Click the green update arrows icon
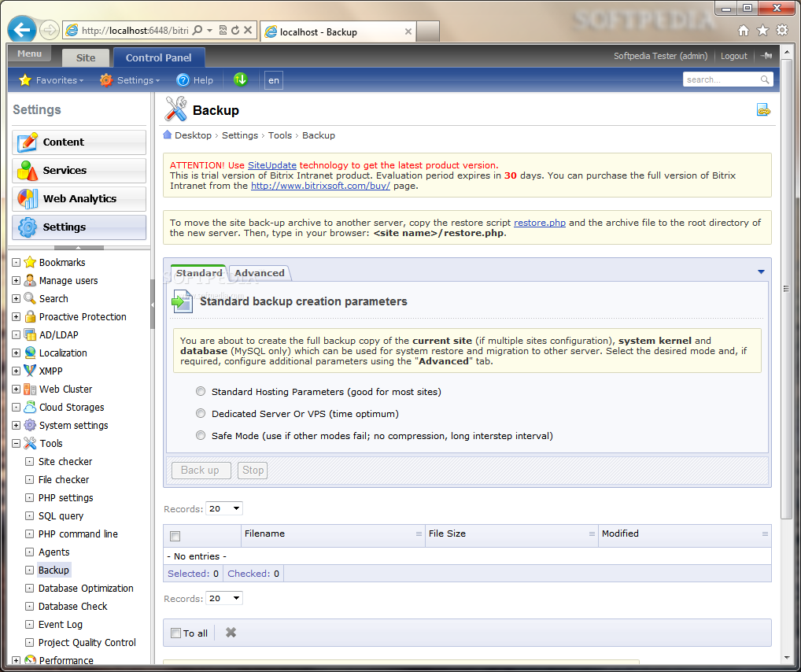 click(240, 79)
